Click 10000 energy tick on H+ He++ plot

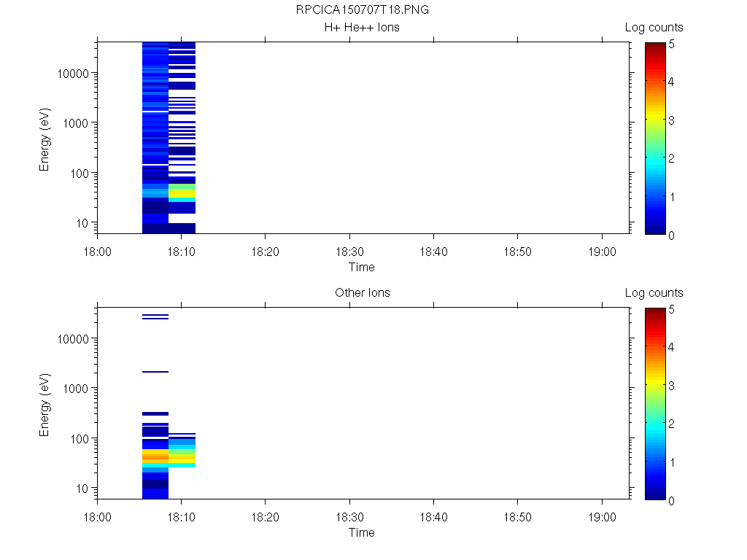[73, 74]
